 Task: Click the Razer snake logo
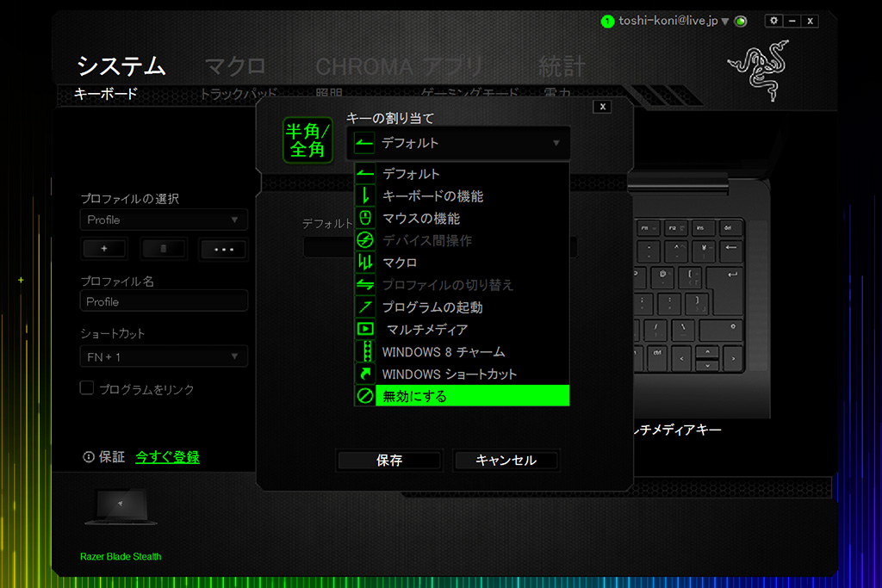tap(761, 71)
